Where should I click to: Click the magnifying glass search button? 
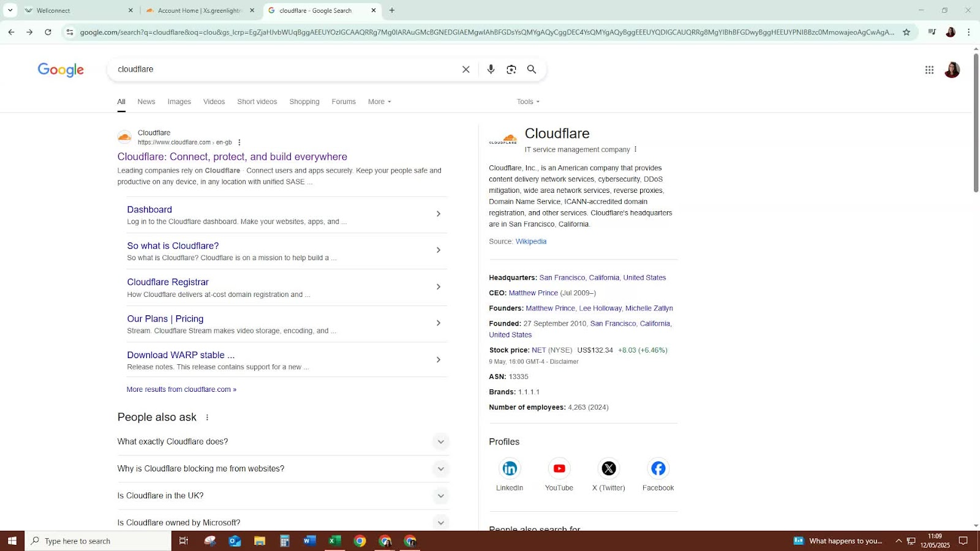click(x=532, y=69)
